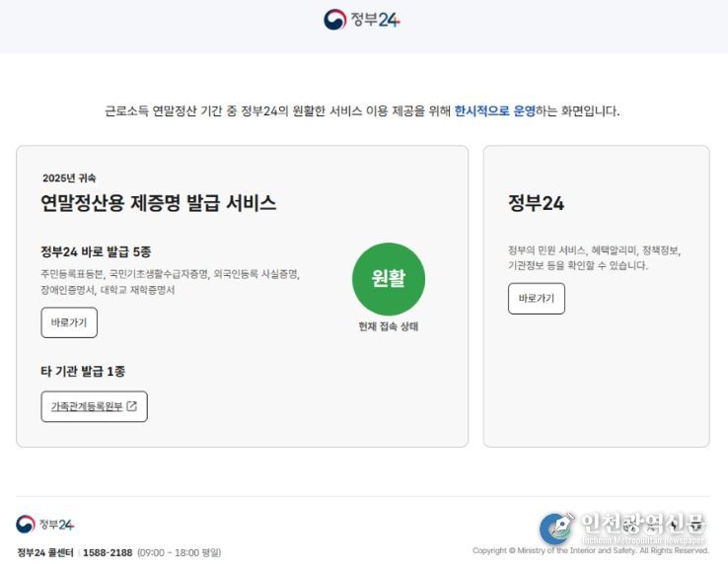728x564 pixels.
Task: Select the 정부24 title in the right card
Action: [536, 203]
